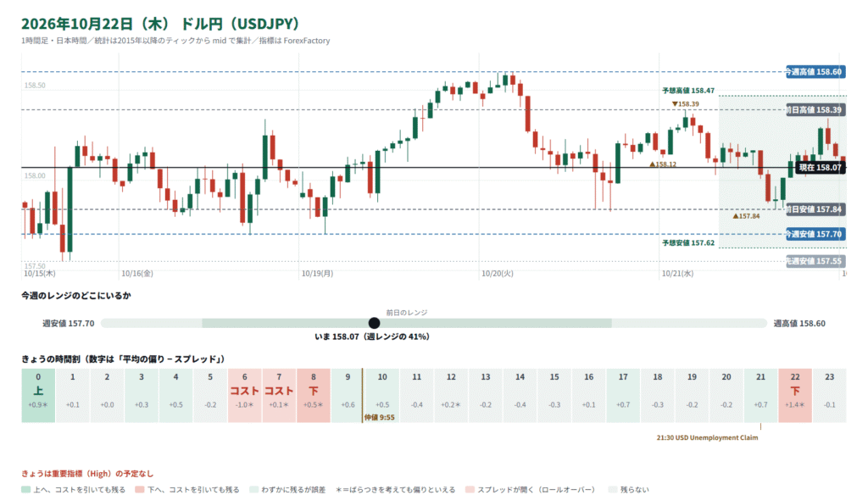Viewport: 868px width, 495px height.
Task: Select hour 15 cell in timetable
Action: point(554,395)
